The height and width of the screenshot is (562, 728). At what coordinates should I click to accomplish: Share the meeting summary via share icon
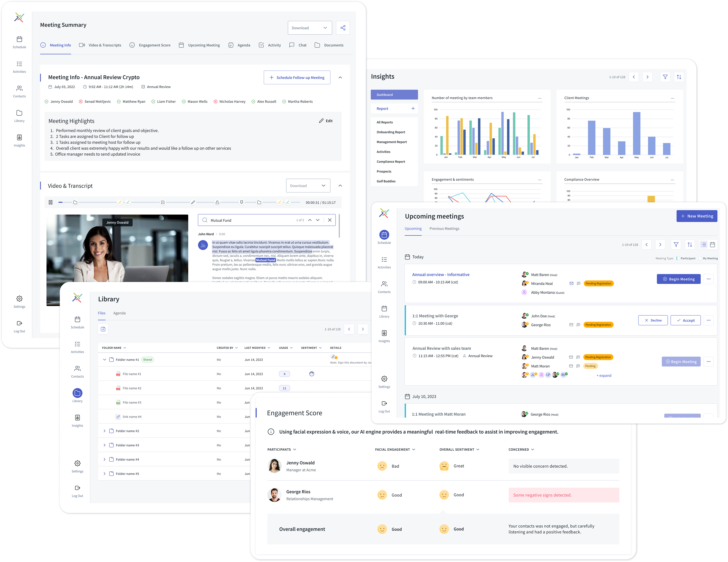pos(343,28)
